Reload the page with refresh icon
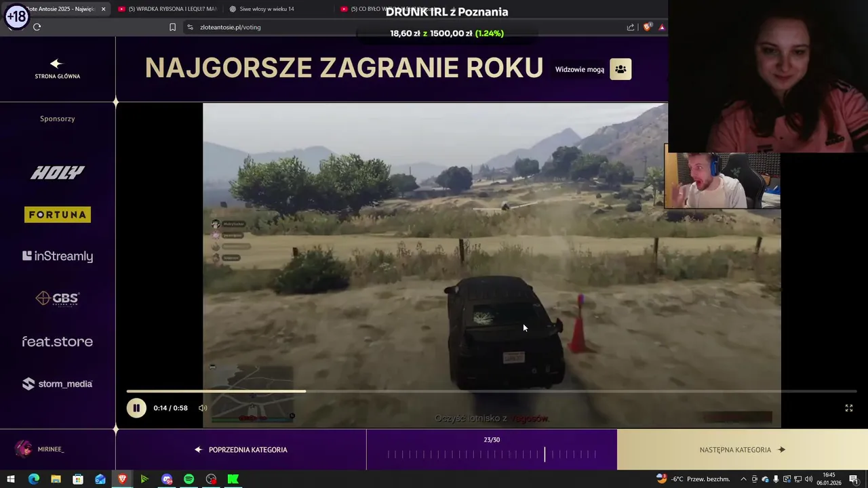Image resolution: width=868 pixels, height=488 pixels. (x=37, y=27)
